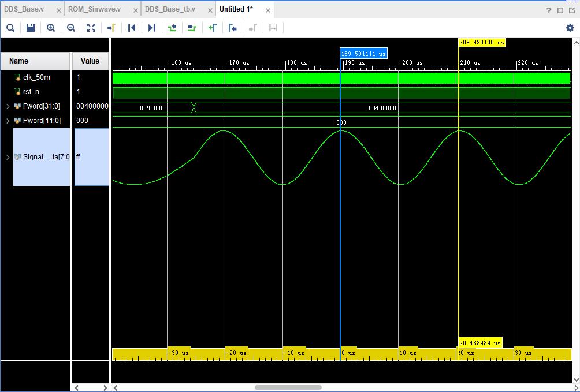Switch to the DDS_Base.v tab
Image resolution: width=580 pixels, height=392 pixels.
[24, 9]
